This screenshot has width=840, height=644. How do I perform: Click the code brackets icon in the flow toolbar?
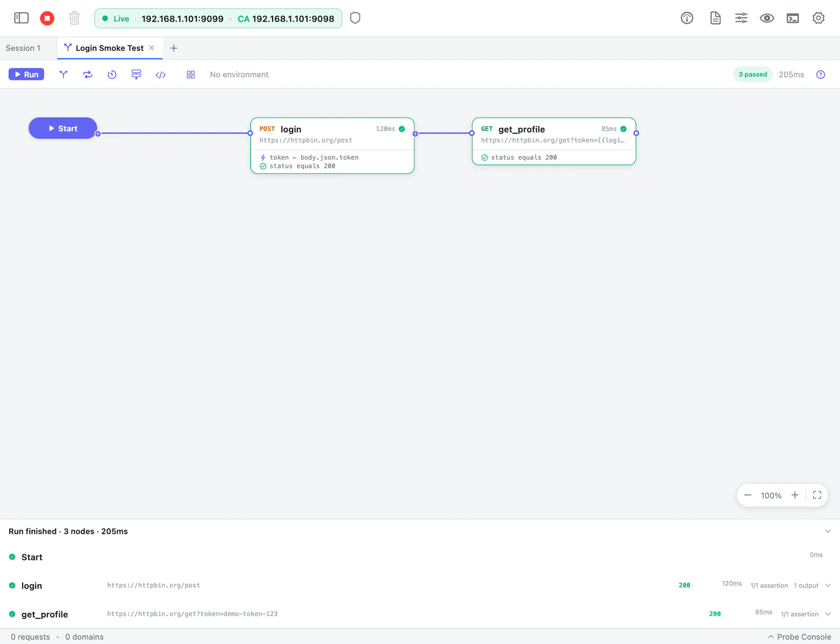click(161, 74)
